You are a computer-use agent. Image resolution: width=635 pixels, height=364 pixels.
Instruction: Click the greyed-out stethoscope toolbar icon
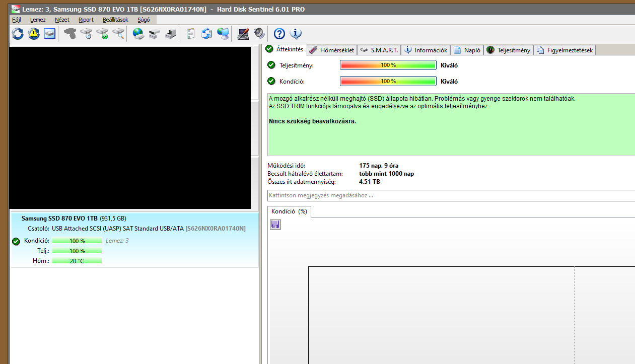tap(70, 34)
